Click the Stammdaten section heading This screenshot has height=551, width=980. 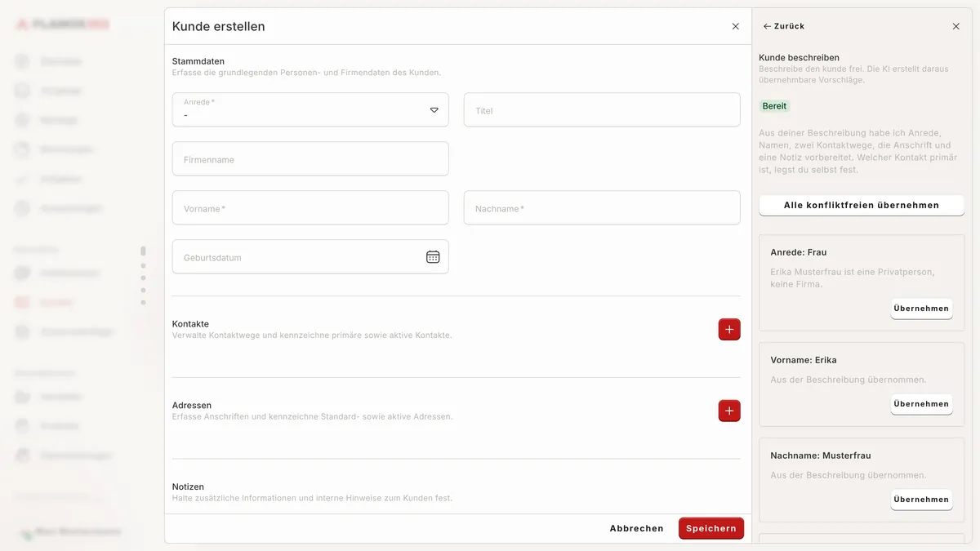[198, 61]
